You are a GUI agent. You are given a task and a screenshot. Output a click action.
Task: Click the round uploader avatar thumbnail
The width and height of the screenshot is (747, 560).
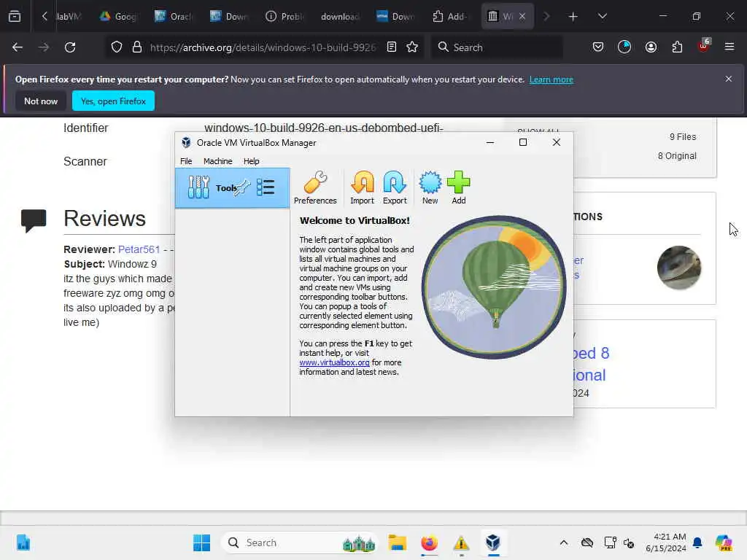(679, 267)
